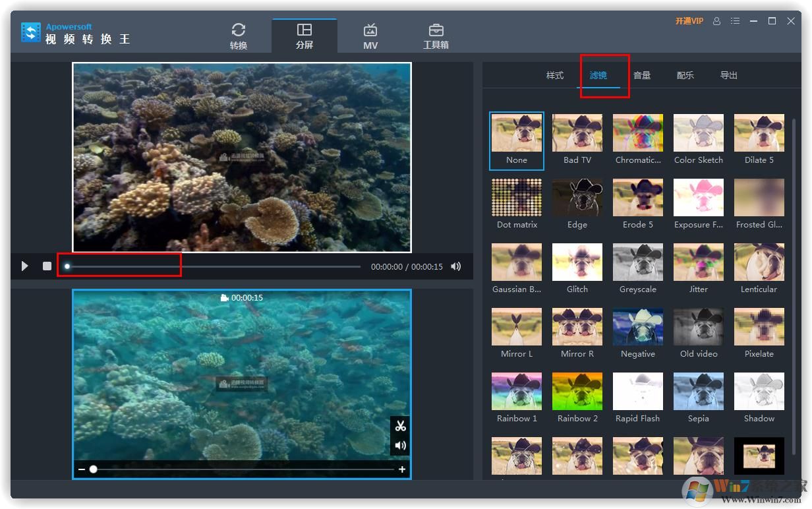The width and height of the screenshot is (812, 509).
Task: Switch to the 样式 style tab
Action: [x=555, y=75]
